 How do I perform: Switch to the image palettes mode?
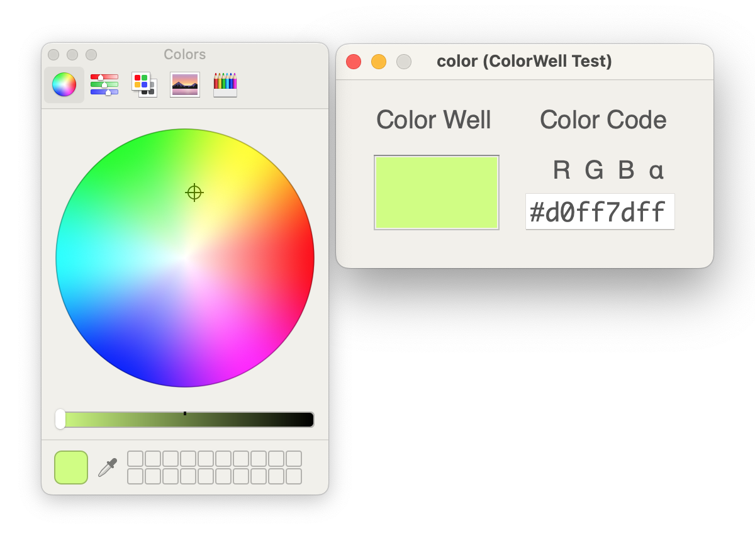click(185, 84)
